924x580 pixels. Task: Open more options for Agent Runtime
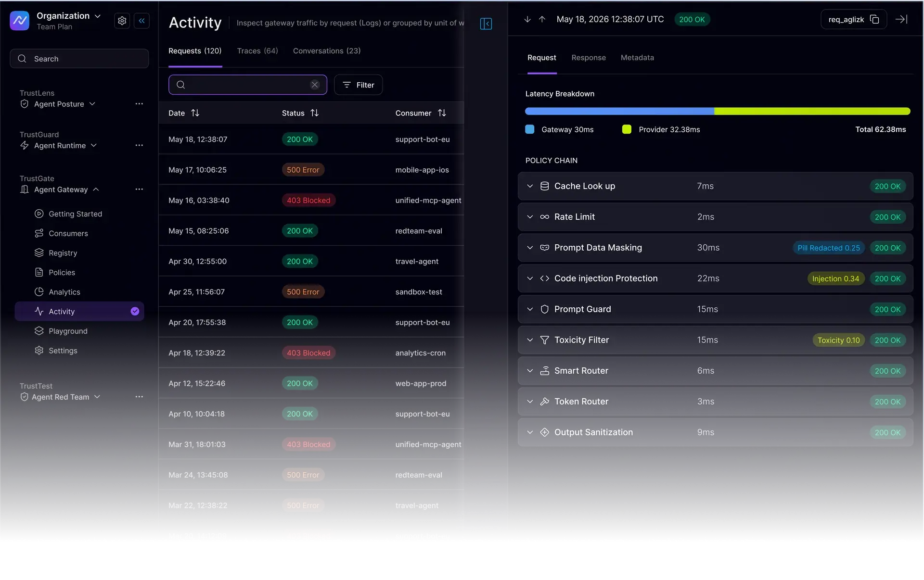click(139, 145)
